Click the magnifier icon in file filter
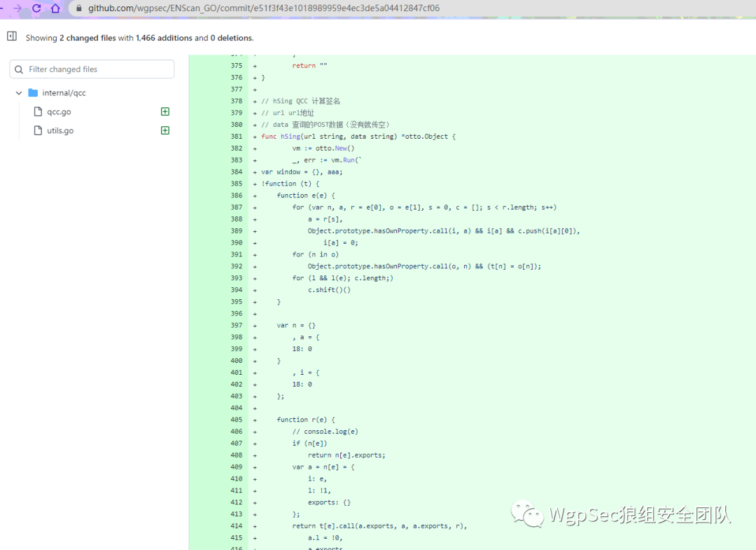756x550 pixels. tap(20, 69)
